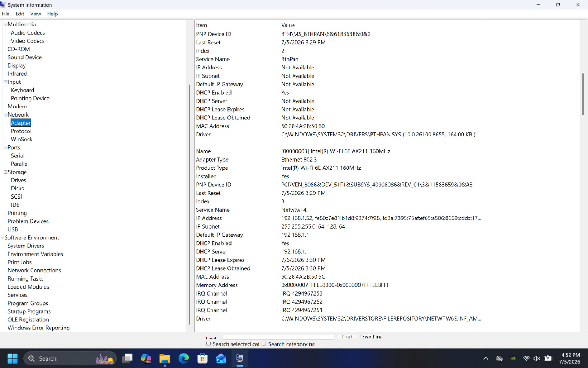Screen dimensions: 588x368
Task: Select Protocol under Network
Action: (21, 131)
